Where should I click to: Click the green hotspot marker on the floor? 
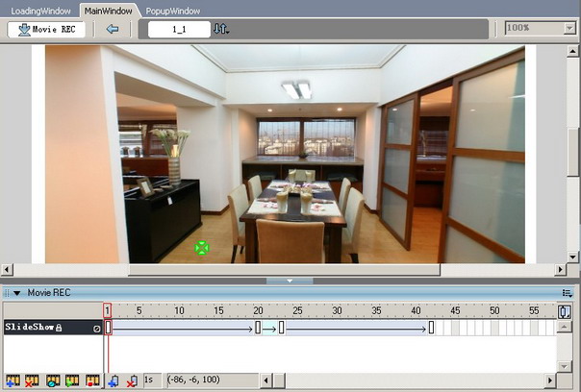point(202,248)
